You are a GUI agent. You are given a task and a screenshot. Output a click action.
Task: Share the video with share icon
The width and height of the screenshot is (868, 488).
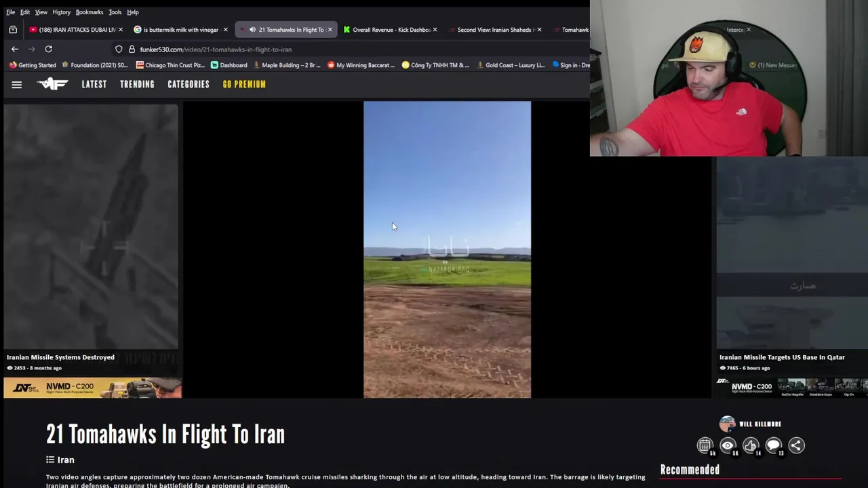click(796, 445)
